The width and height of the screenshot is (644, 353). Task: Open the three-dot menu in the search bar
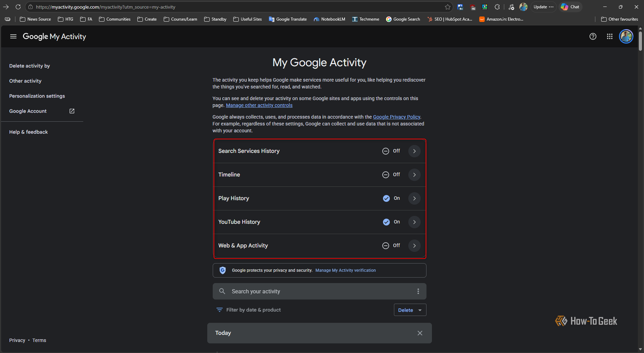(x=418, y=291)
